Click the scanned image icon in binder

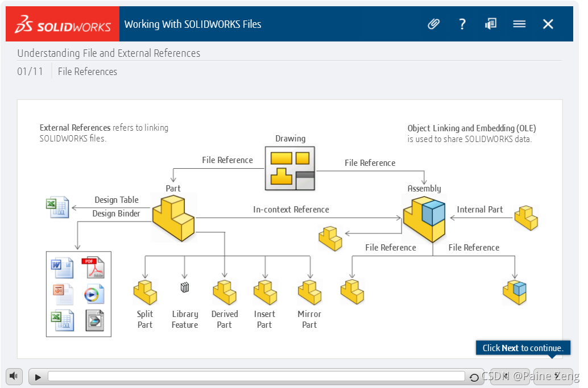coord(94,320)
